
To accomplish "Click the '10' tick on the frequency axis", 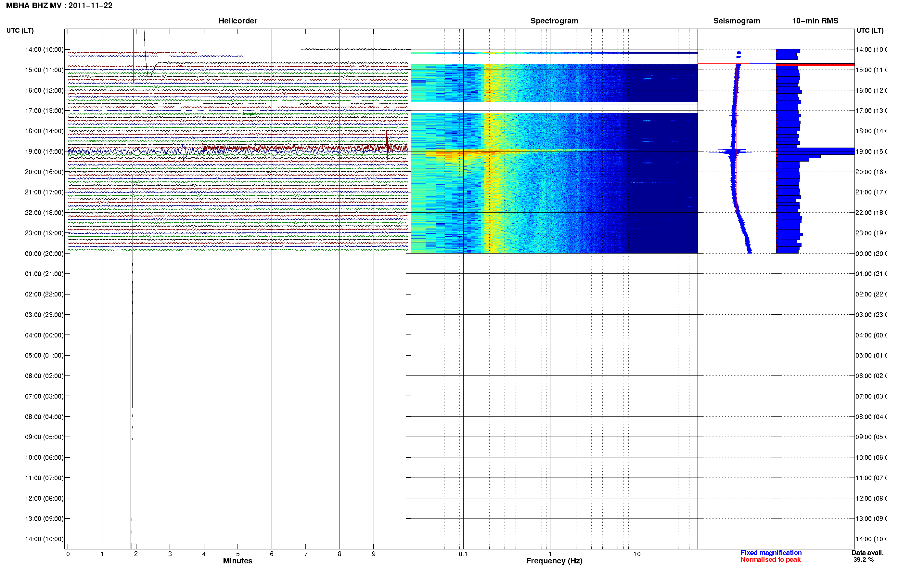I will 637,554.
